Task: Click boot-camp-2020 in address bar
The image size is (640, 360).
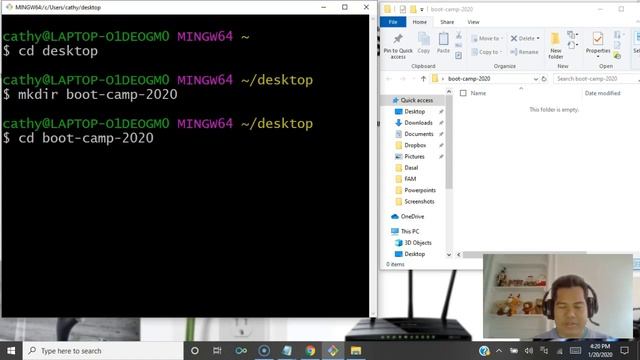Action: (469, 79)
